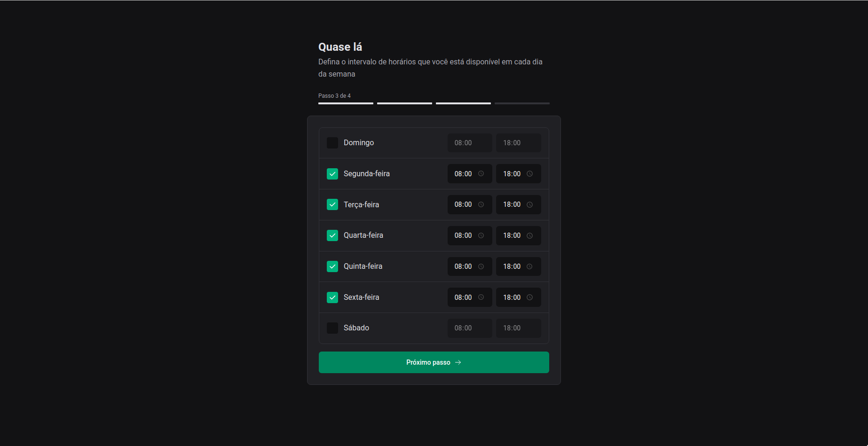Click clock icon in Sexta-feira start time

point(481,297)
